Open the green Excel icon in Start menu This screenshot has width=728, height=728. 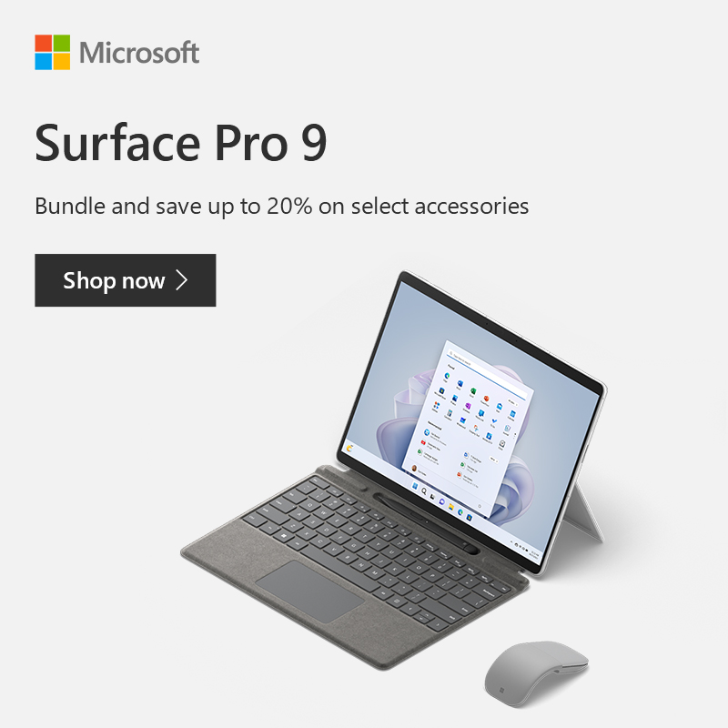pyautogui.click(x=472, y=391)
